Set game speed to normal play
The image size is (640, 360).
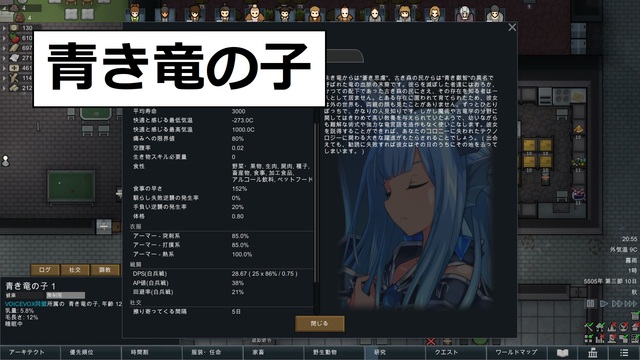[x=604, y=304]
